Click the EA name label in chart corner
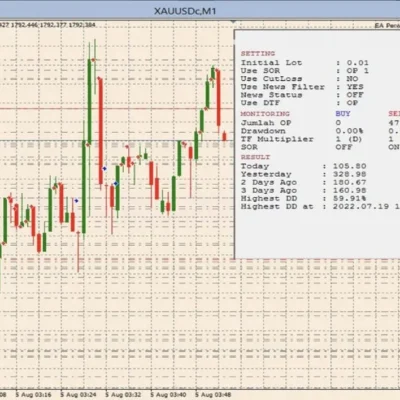This screenshot has width=400, height=400. click(387, 26)
